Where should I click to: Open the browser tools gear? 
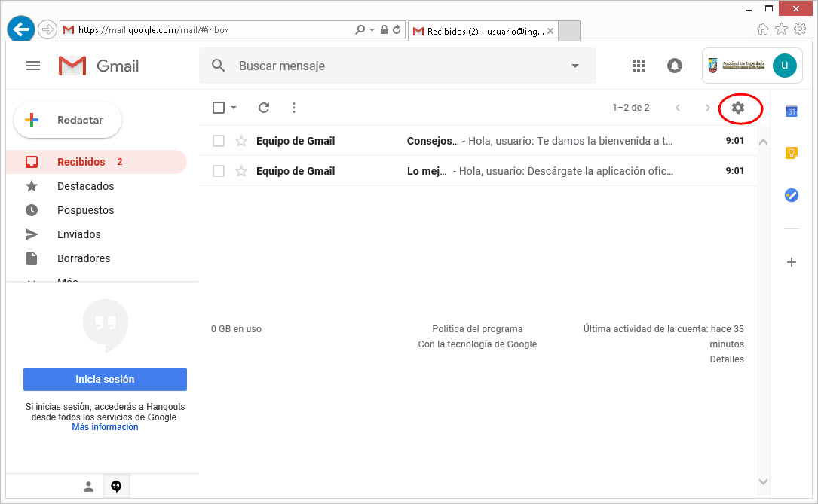800,29
